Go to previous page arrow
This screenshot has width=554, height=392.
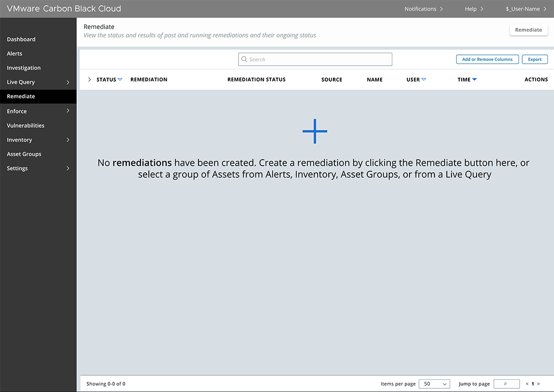527,384
